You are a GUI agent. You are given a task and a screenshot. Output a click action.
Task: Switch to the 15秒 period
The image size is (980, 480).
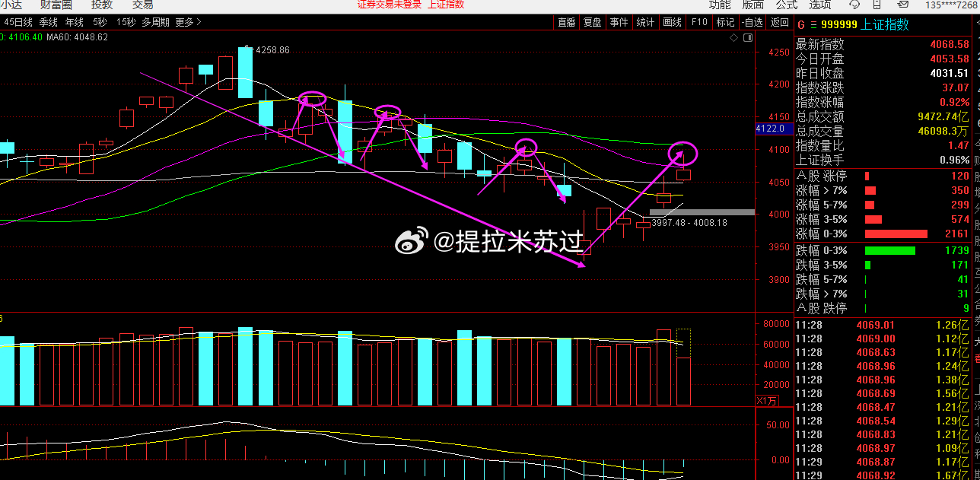point(126,22)
